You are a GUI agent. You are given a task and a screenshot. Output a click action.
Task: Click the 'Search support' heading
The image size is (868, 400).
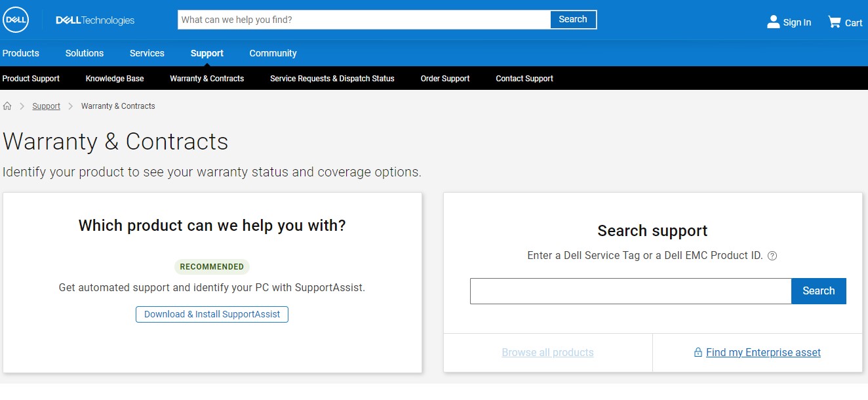click(652, 231)
